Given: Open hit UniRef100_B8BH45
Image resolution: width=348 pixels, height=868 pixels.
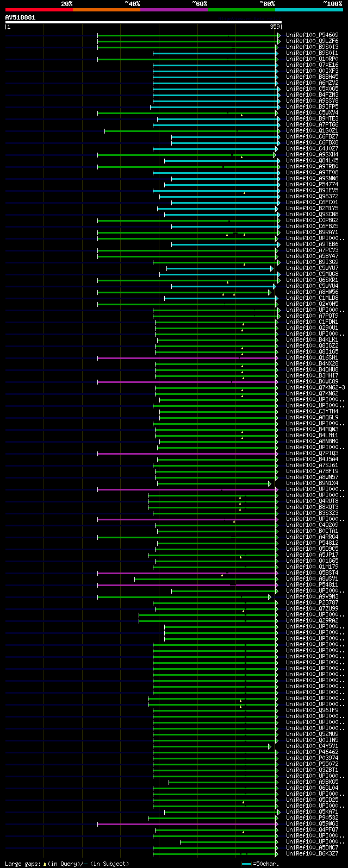Looking at the screenshot, I should (x=312, y=77).
